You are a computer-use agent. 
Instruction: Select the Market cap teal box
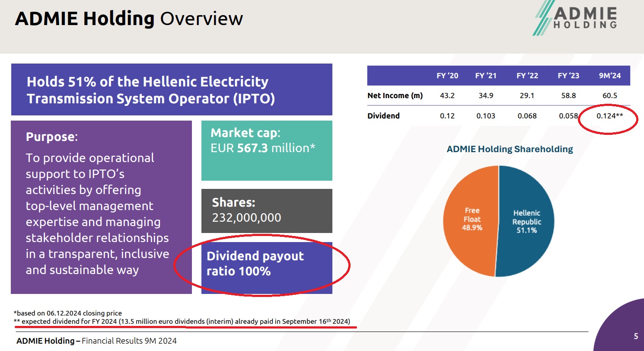pos(267,150)
